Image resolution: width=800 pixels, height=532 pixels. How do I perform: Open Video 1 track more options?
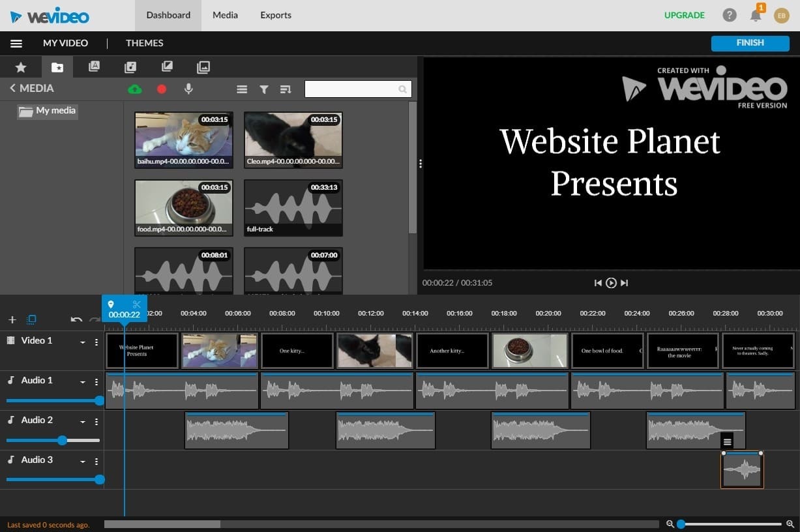click(96, 342)
